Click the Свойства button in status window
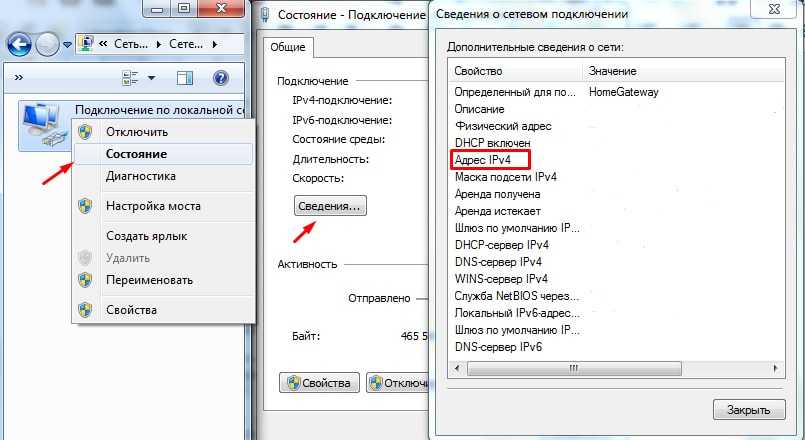 318,383
